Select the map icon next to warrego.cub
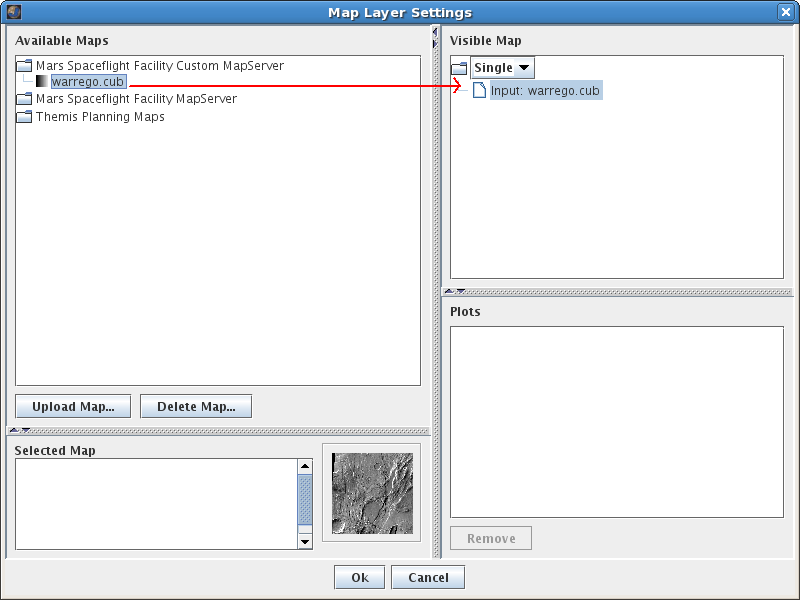Image resolution: width=800 pixels, height=600 pixels. tap(41, 81)
